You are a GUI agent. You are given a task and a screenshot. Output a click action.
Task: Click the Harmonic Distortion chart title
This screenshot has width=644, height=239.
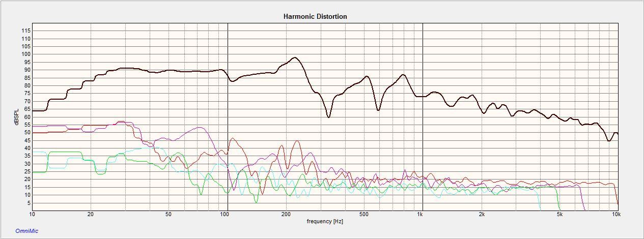click(315, 16)
